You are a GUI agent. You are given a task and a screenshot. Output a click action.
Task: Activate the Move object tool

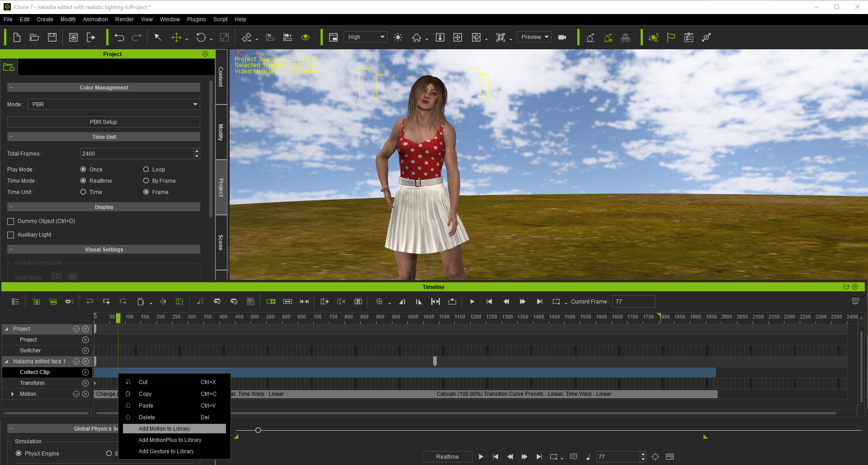pos(176,38)
